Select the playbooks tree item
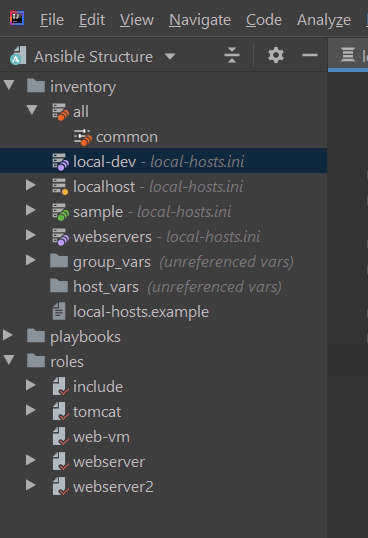The image size is (368, 538). point(85,337)
